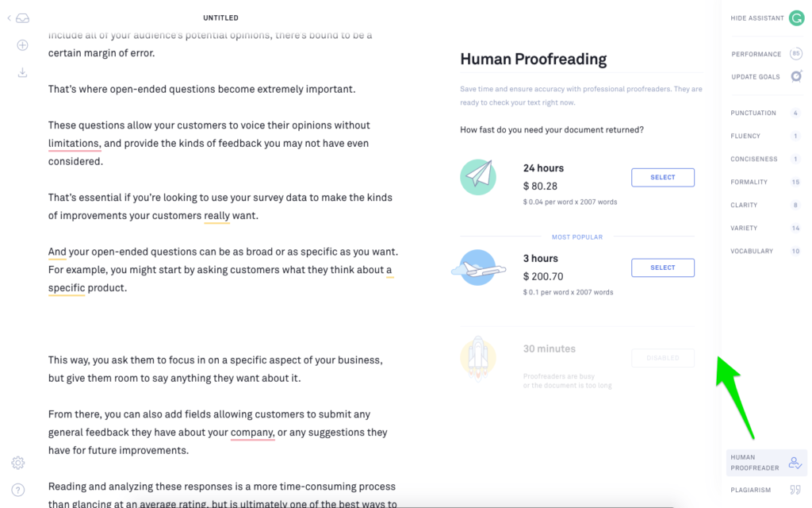The width and height of the screenshot is (812, 508).
Task: Select the 24 hours proofreading option
Action: click(662, 177)
